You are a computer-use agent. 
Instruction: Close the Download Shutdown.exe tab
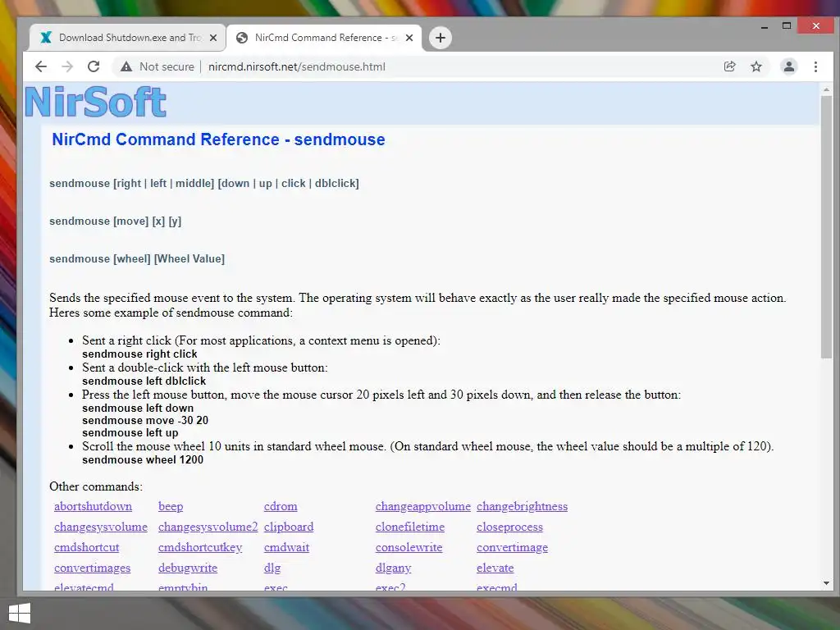click(213, 38)
